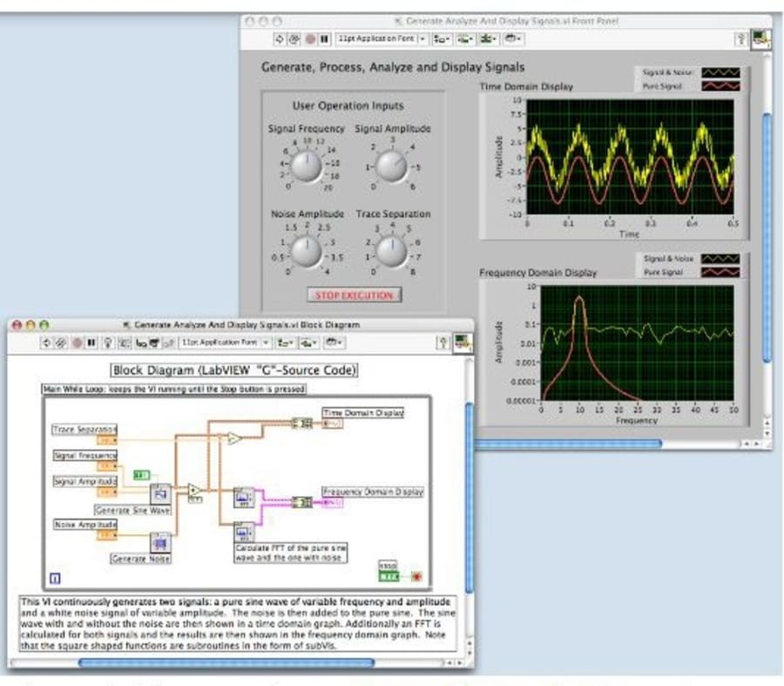Click the Noise Amplitude knob
Image resolution: width=784 pixels, height=686 pixels.
[307, 251]
